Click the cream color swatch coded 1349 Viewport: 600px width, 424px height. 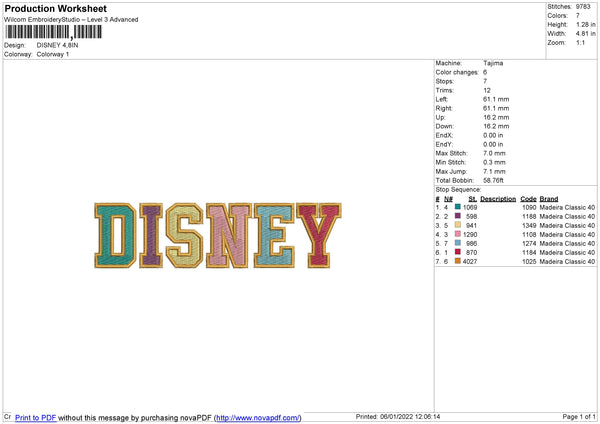coord(458,225)
